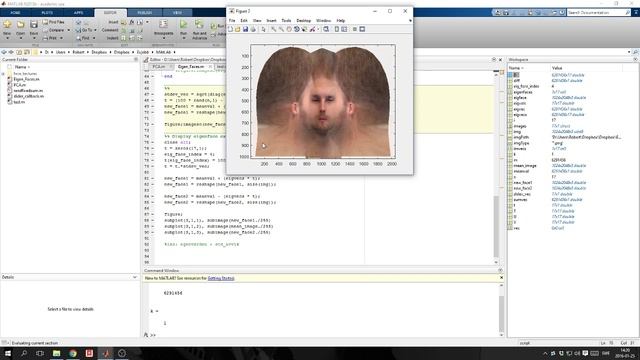Screen dimensions: 640x360
Task: Open the Find dropdown arrow
Action: [94, 38]
